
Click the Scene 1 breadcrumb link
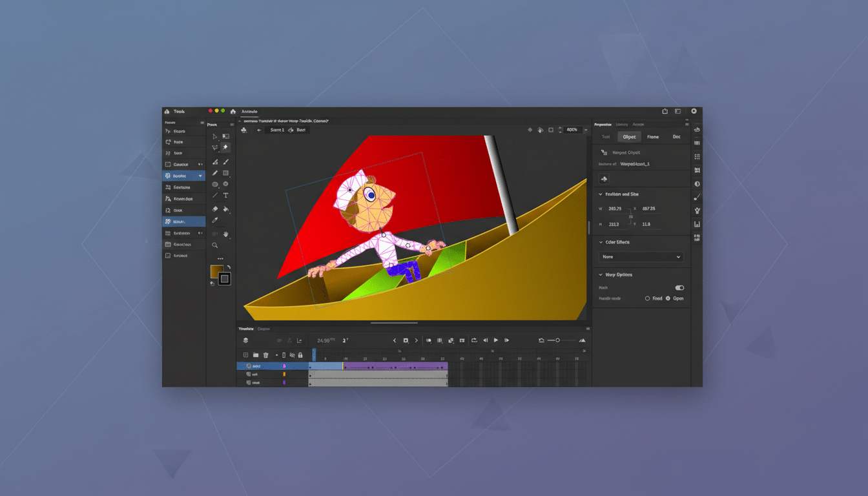coord(278,129)
